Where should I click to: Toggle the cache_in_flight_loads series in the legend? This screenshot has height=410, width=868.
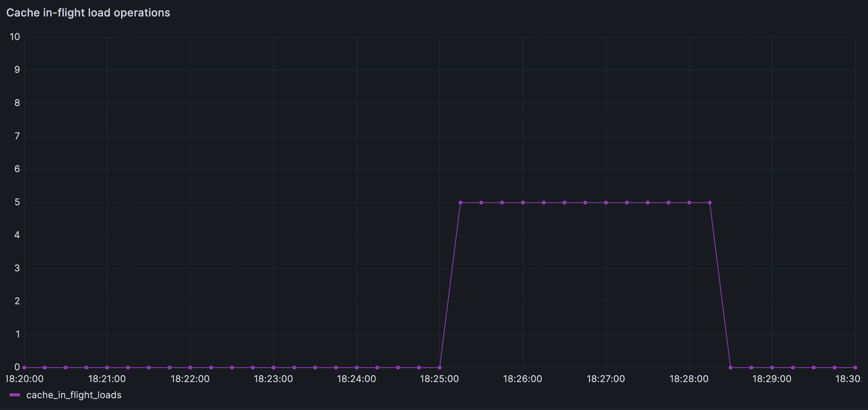click(x=74, y=395)
